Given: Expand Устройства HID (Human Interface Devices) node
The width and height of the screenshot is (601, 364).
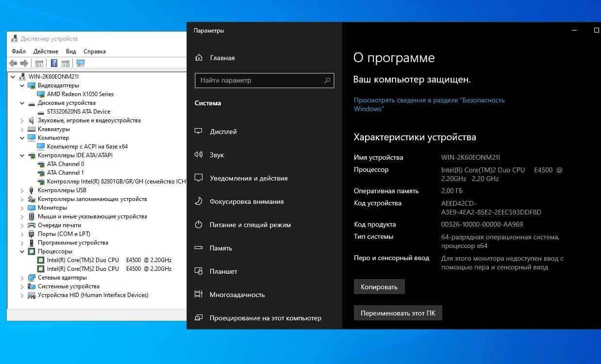Looking at the screenshot, I should coord(22,295).
